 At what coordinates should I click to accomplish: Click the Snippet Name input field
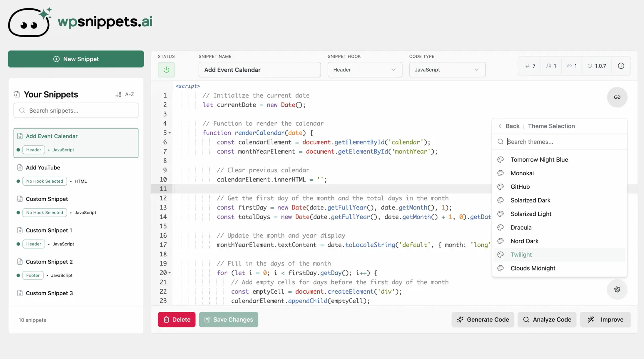coord(260,70)
